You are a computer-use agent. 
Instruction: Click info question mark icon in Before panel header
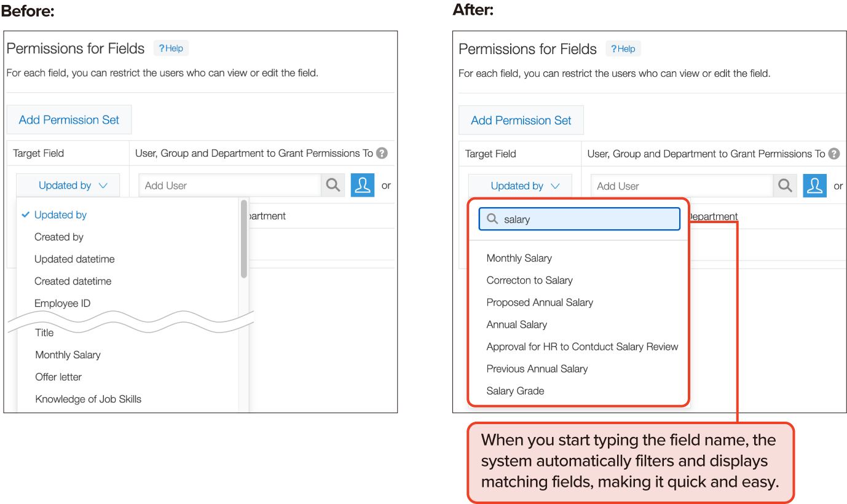pos(382,153)
